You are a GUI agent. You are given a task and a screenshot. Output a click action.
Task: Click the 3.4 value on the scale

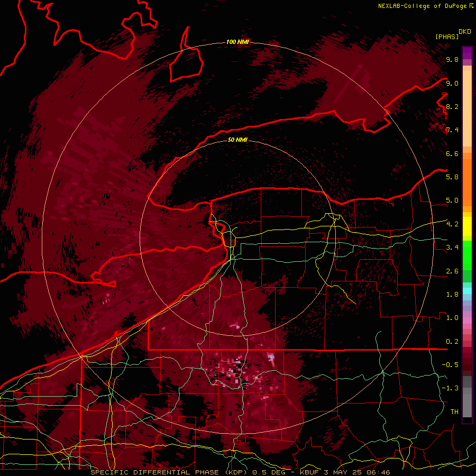coord(452,248)
